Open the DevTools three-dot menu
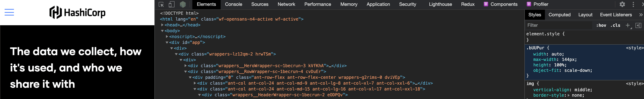The image size is (644, 99). [633, 4]
